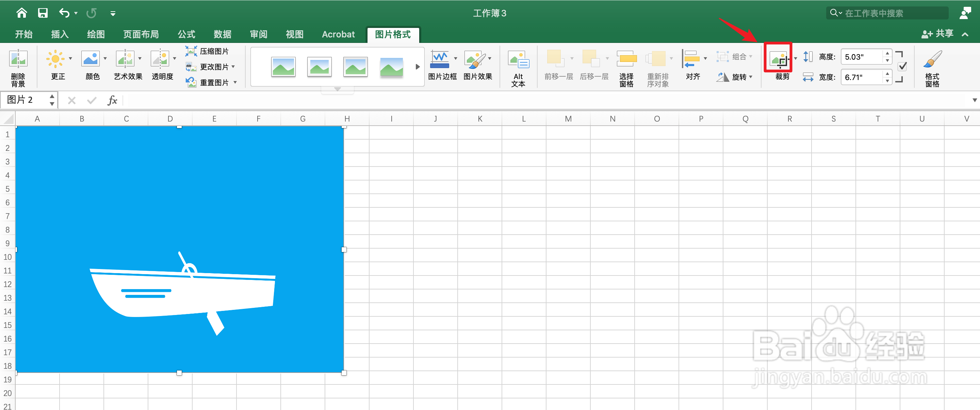This screenshot has height=410, width=980.
Task: Switch to the Page Layout (页面布局) tab
Action: tap(141, 34)
